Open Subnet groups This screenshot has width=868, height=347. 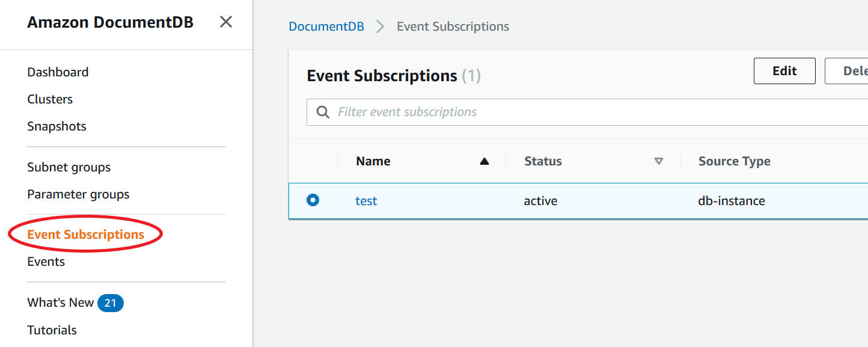pos(69,167)
